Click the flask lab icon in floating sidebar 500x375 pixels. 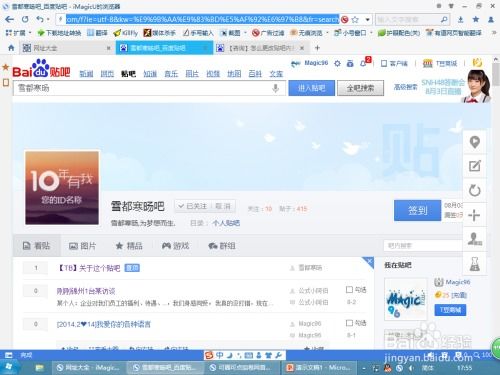coord(474,264)
